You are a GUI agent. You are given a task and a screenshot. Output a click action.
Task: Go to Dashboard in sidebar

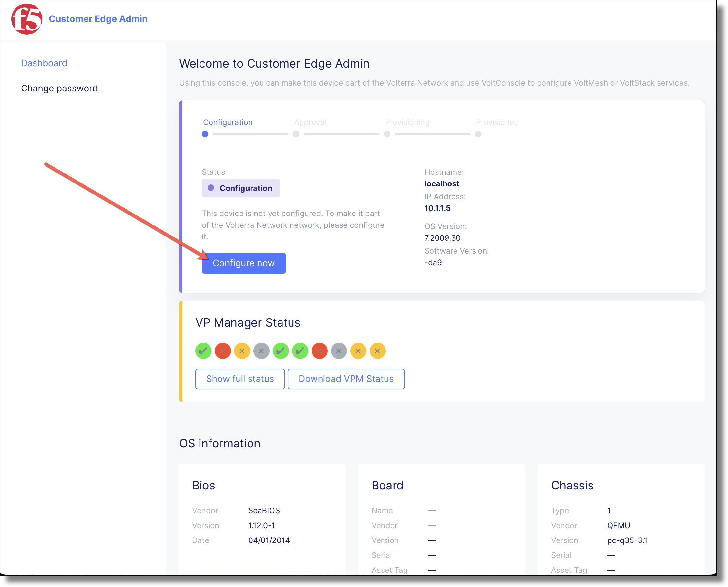pos(44,63)
